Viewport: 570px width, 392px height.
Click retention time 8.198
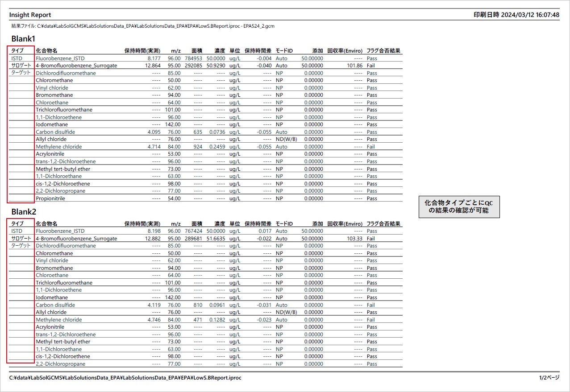coord(154,231)
